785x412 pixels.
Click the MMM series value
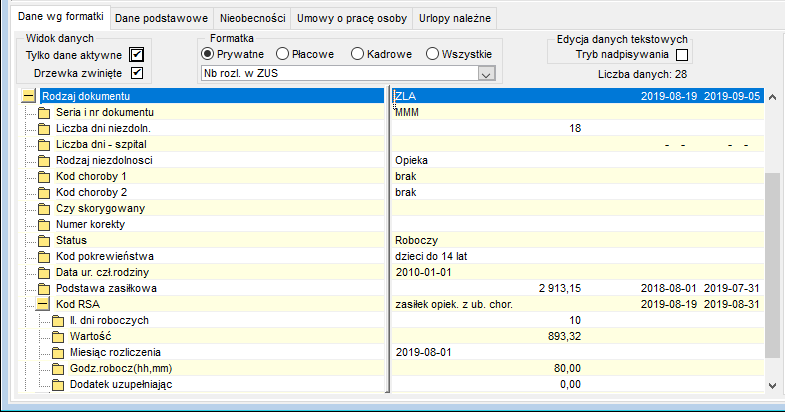click(407, 112)
